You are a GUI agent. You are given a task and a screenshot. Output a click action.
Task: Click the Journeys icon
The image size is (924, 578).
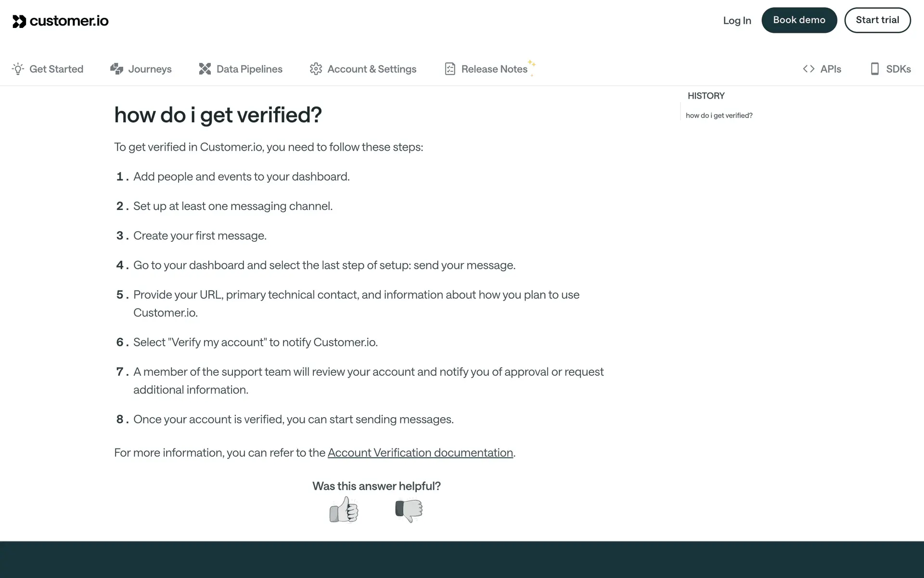(116, 69)
